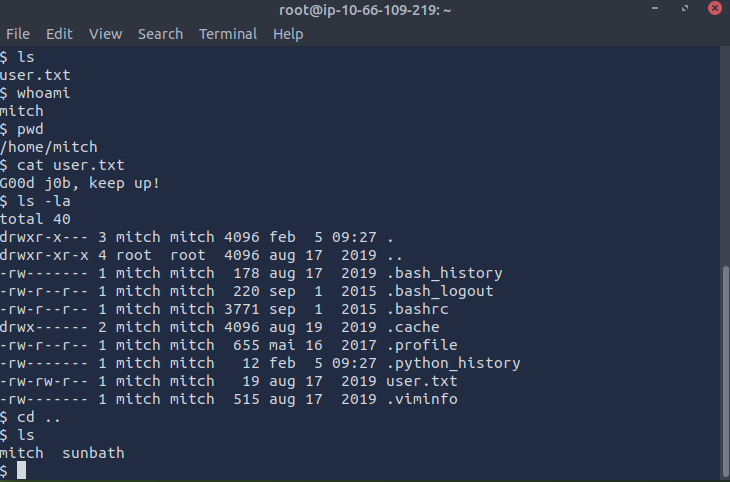Close the terminal window
The height and width of the screenshot is (482, 730).
pyautogui.click(x=714, y=10)
